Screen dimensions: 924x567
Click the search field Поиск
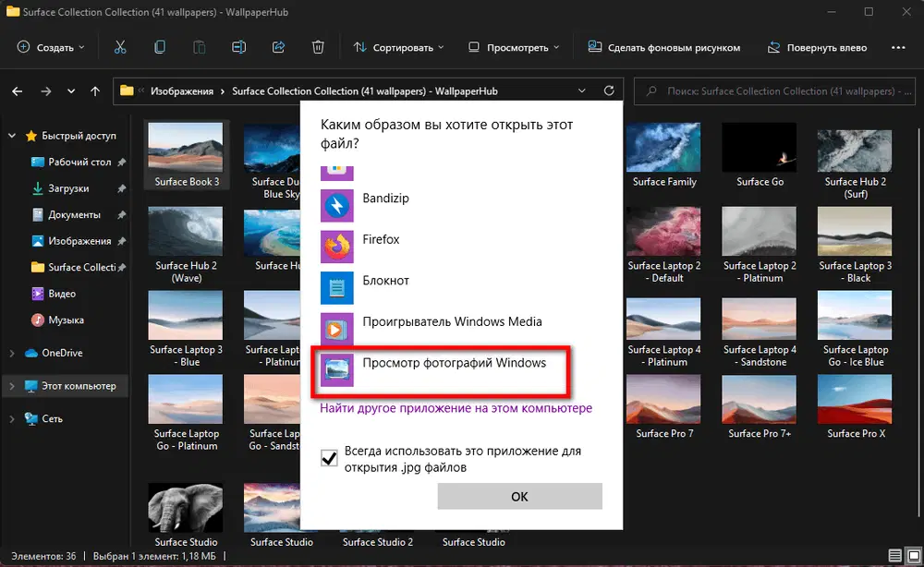point(776,91)
